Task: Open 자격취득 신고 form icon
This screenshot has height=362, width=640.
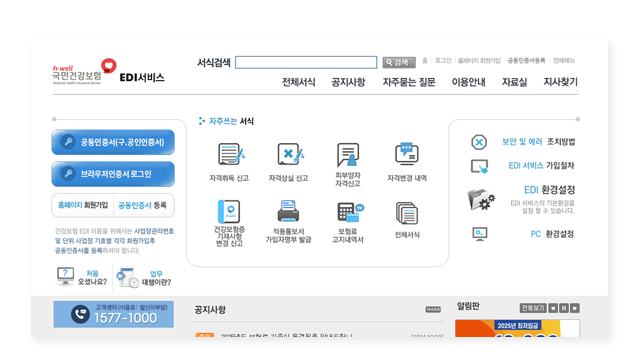Action: pos(231,154)
